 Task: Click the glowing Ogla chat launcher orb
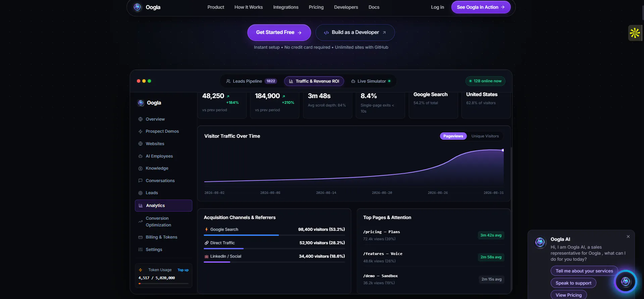(x=626, y=282)
